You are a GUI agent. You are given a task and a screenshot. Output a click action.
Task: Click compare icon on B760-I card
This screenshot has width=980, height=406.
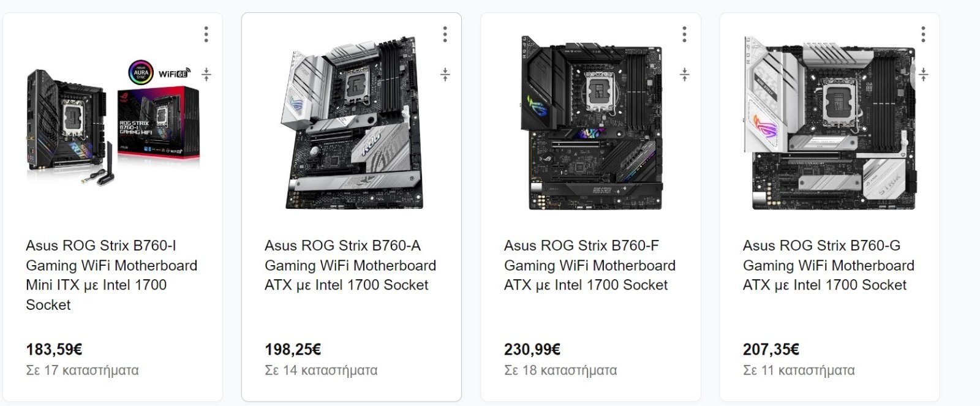point(206,75)
